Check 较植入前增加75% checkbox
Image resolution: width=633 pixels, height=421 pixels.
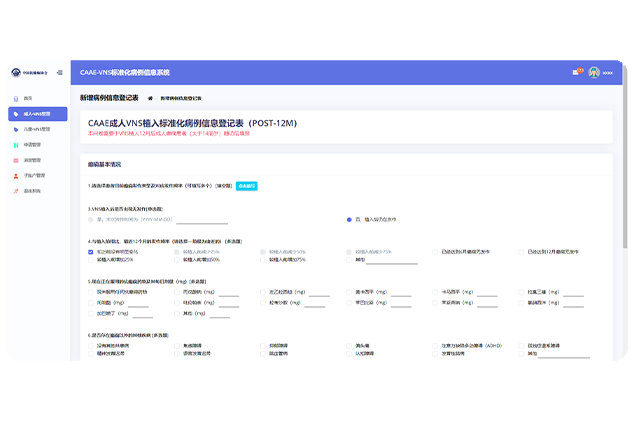coord(263,260)
